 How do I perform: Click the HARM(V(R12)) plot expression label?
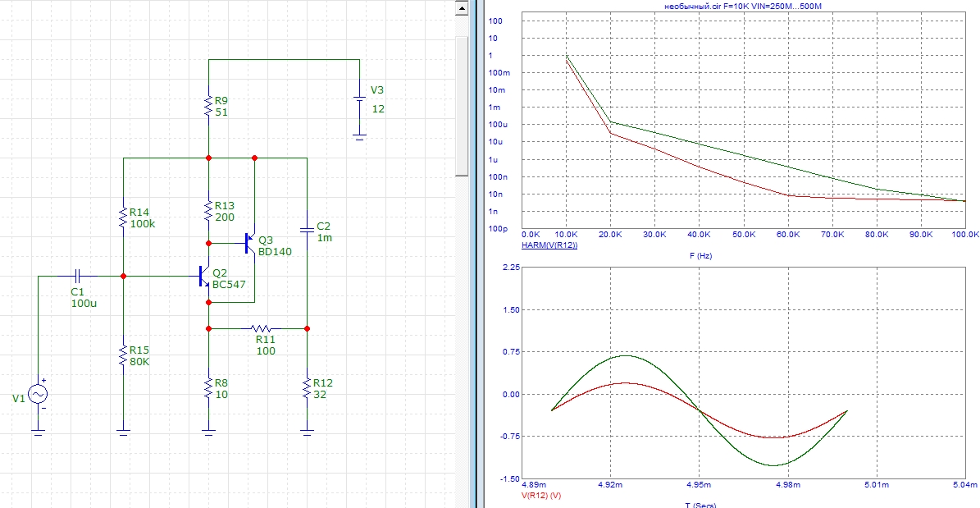pos(549,245)
